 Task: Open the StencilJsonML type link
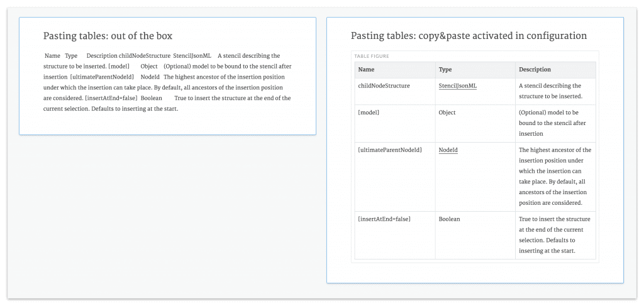[x=458, y=85]
